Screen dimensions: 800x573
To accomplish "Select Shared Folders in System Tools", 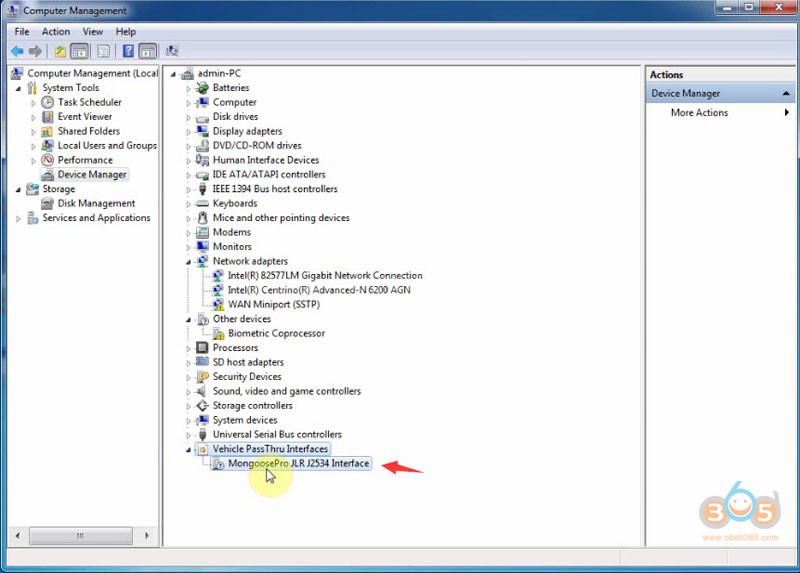I will coord(88,131).
